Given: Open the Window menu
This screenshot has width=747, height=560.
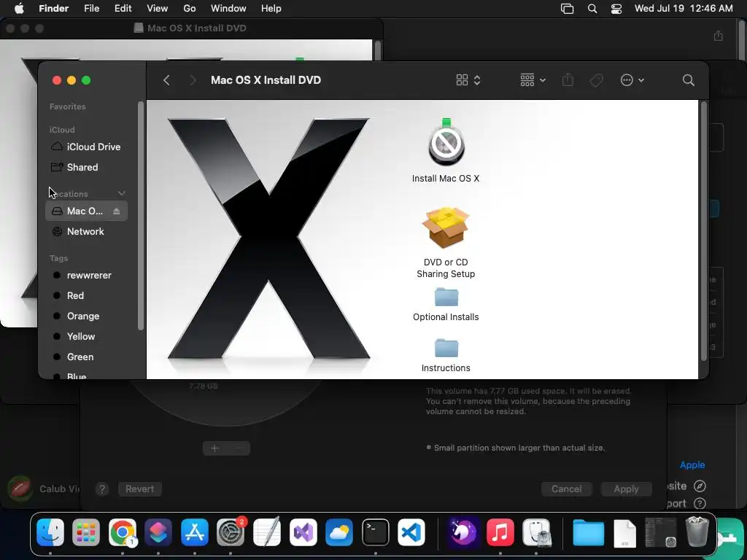Looking at the screenshot, I should (x=228, y=9).
